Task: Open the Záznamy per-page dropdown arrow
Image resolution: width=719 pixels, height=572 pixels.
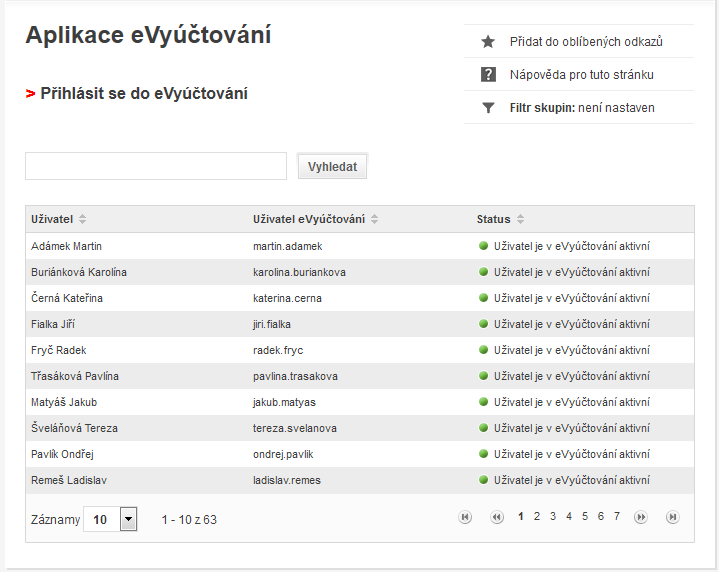Action: 129,519
